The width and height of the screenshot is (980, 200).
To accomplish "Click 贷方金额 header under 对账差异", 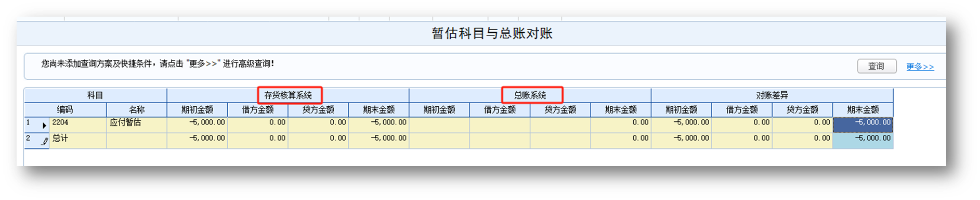I will 802,110.
